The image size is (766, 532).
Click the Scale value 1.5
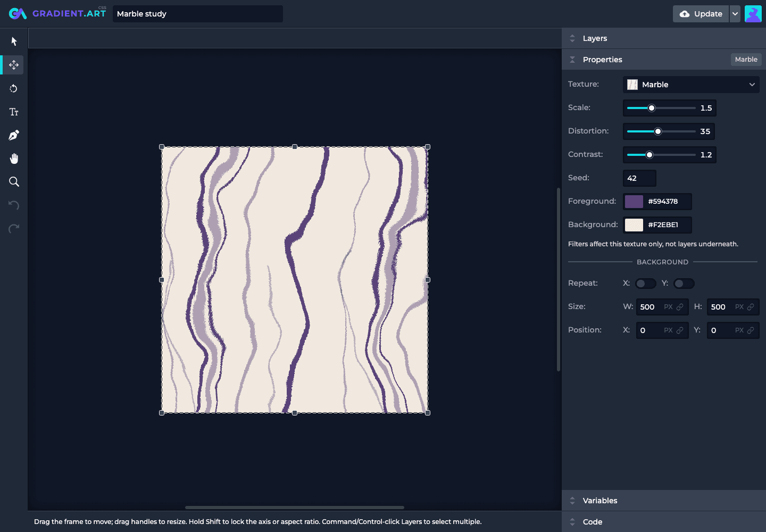[706, 108]
